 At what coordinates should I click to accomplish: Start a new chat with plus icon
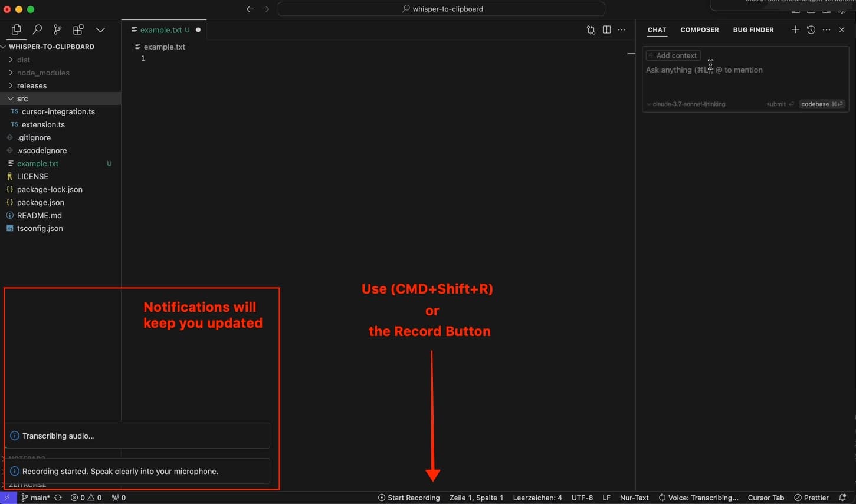[795, 29]
